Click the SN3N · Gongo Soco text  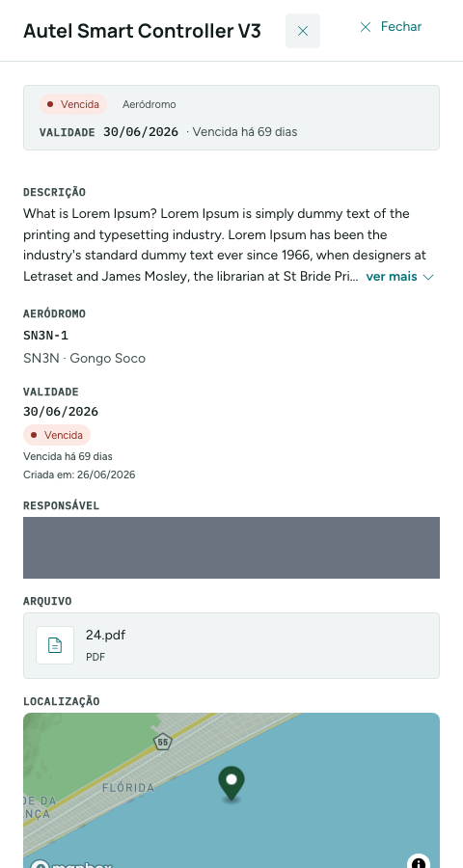[84, 358]
